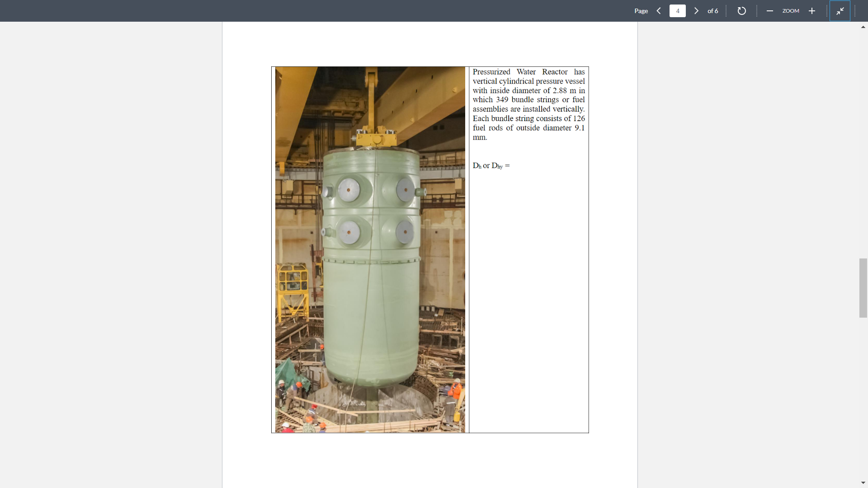Image resolution: width=868 pixels, height=488 pixels.
Task: Click the vertical scrollbar thumb
Action: [863, 288]
